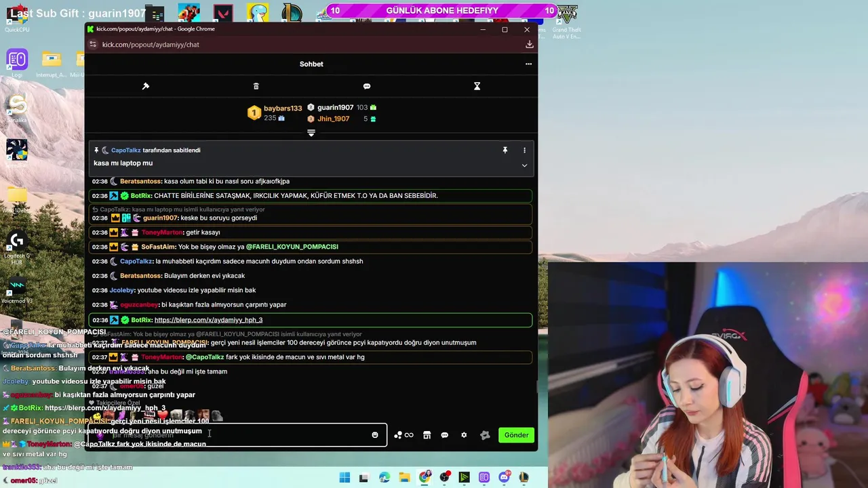This screenshot has width=868, height=488.
Task: Click the number 1 rank badge
Action: click(254, 113)
